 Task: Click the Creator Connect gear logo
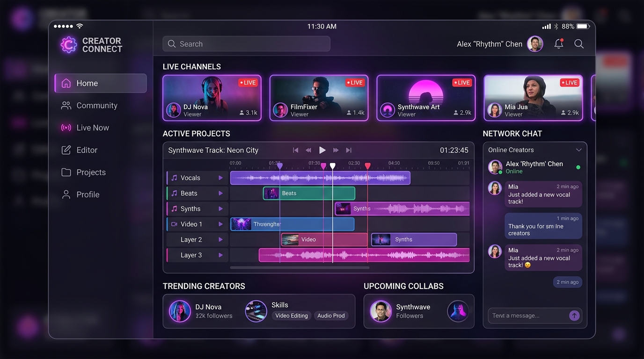point(69,45)
